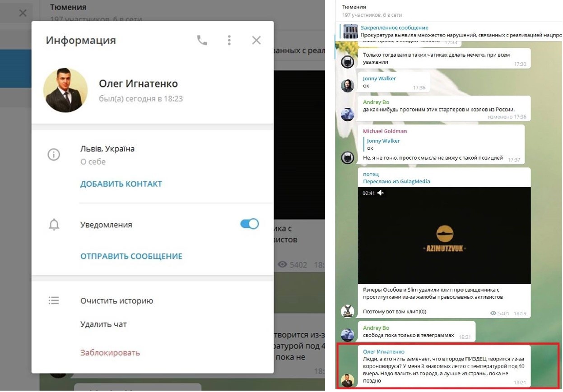The image size is (563, 392).
Task: Click ОТПРАВИТЬ СООБЩЕНИЕ
Action: tap(131, 256)
